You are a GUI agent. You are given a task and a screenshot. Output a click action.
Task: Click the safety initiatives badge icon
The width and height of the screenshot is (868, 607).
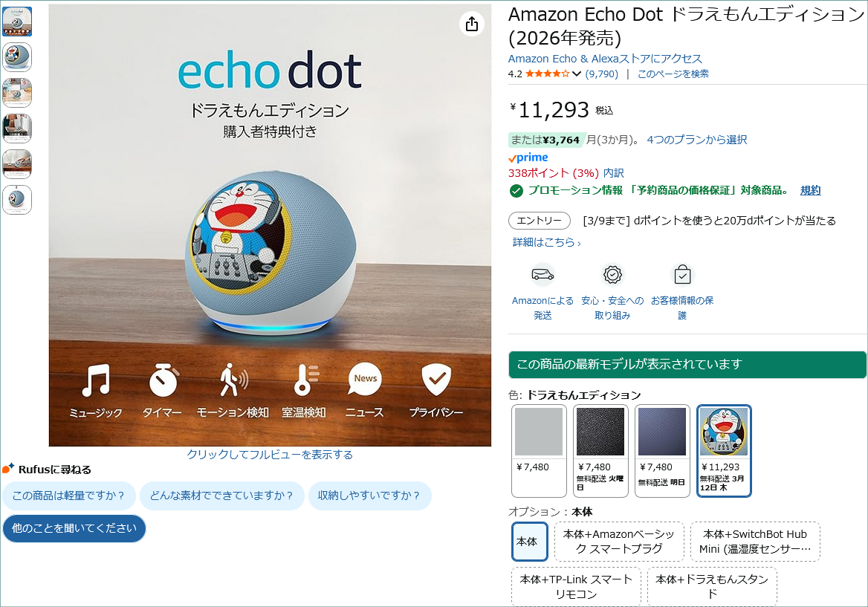[612, 274]
